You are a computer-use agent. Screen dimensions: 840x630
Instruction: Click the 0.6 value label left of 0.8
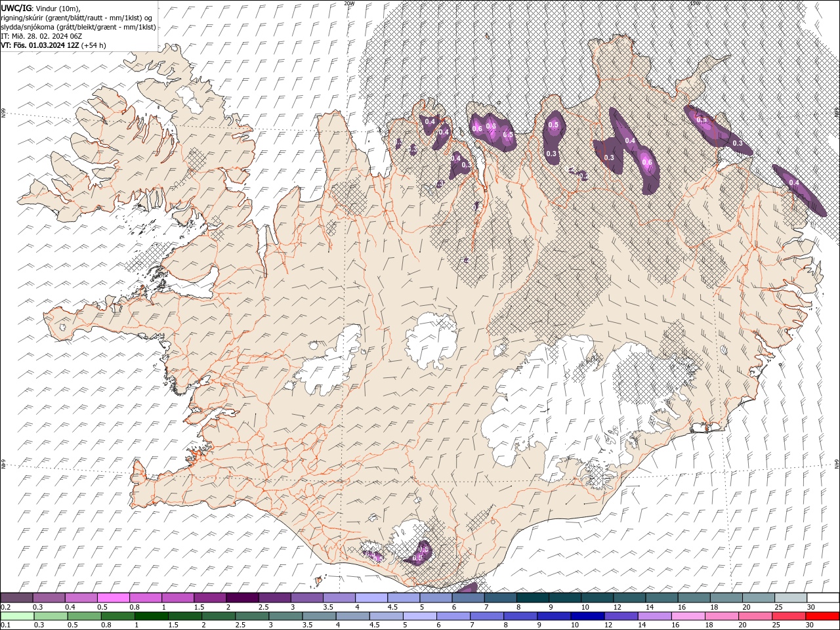pos(477,129)
